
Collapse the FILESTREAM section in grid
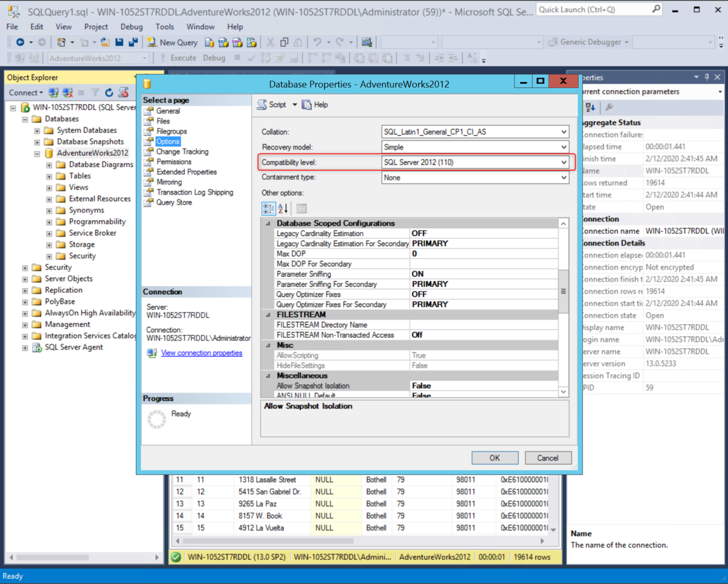coord(268,315)
